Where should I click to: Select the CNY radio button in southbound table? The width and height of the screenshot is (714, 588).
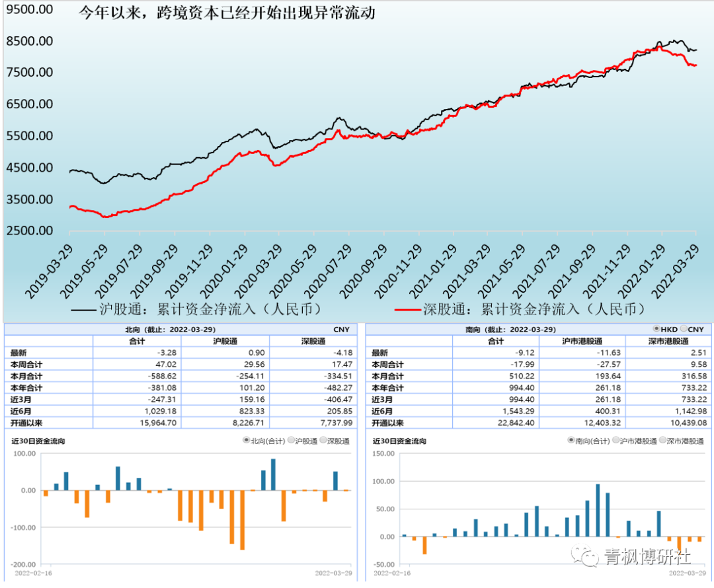click(x=684, y=329)
